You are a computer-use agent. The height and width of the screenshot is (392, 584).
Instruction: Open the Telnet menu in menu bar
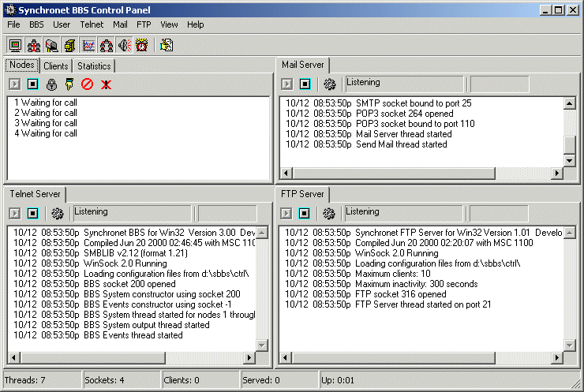92,24
